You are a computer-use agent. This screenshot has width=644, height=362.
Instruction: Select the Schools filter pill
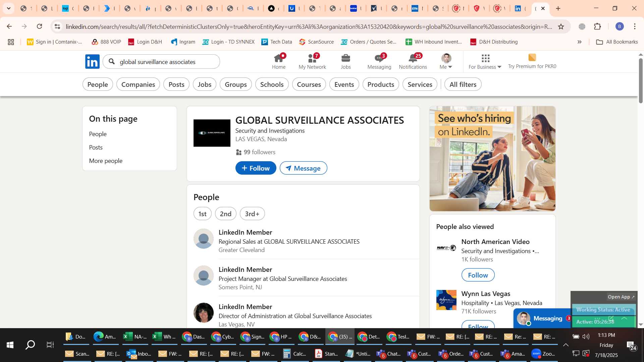pos(272,84)
